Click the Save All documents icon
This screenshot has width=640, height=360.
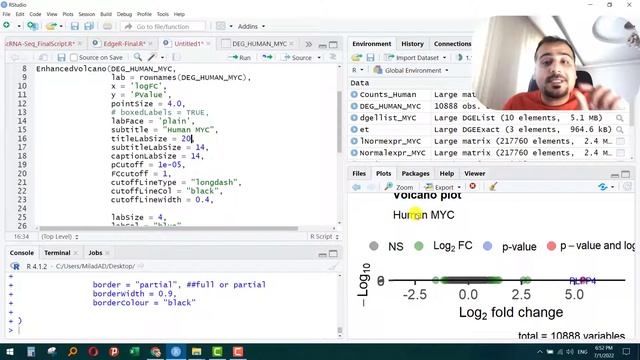pos(89,26)
